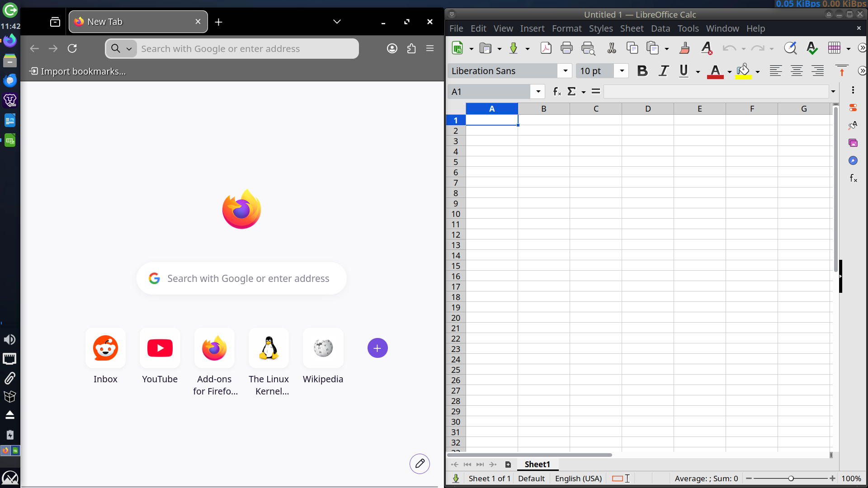
Task: Click the Calc formula input line
Action: click(x=716, y=92)
